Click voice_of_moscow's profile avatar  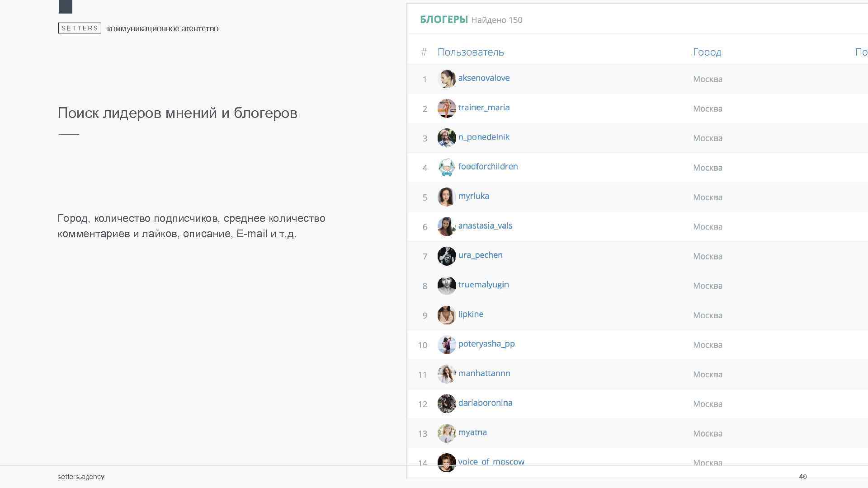[x=446, y=462]
